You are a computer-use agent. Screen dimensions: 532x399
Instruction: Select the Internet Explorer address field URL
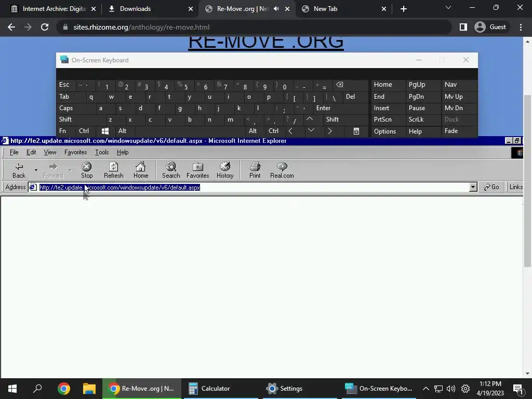(119, 187)
